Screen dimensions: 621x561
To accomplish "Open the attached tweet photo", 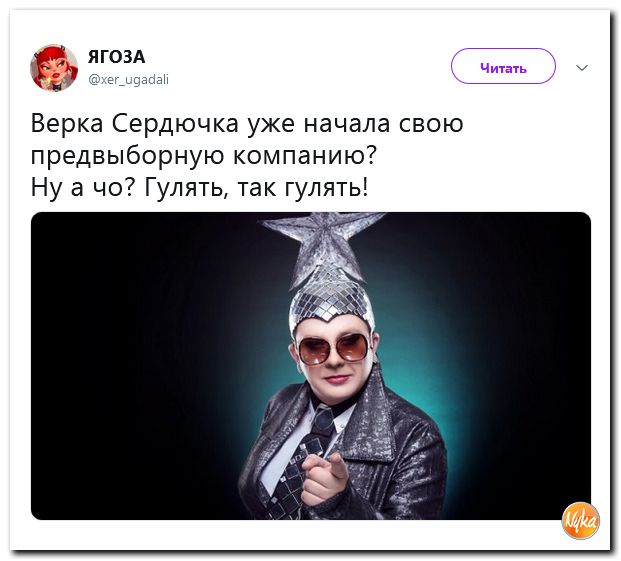I will (311, 366).
